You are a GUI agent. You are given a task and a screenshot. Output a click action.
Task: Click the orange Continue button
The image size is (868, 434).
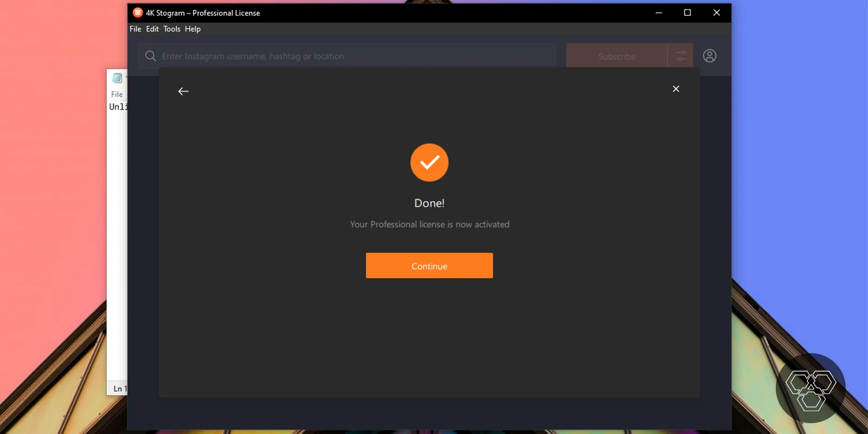429,266
